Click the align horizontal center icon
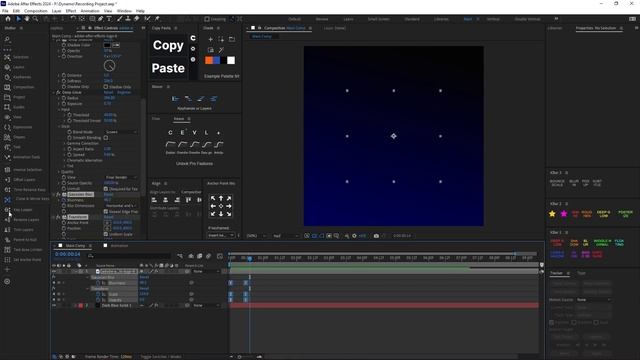The image size is (640, 360). (x=165, y=200)
